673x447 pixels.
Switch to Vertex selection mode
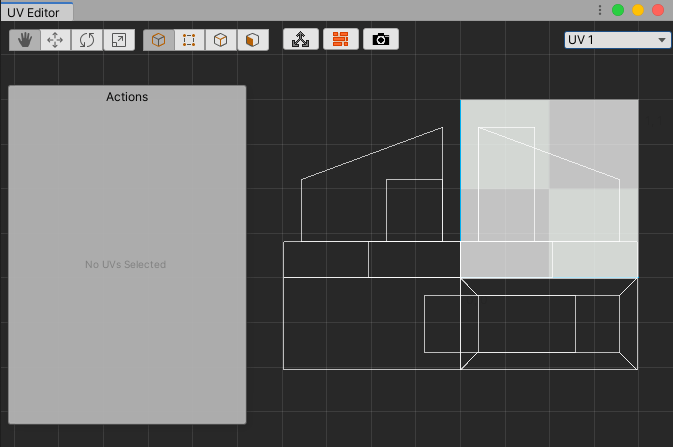point(190,40)
